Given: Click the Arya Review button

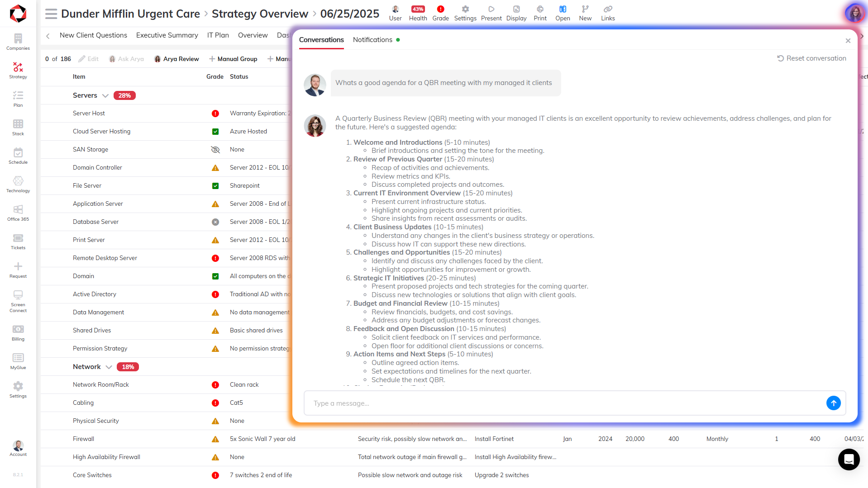Looking at the screenshot, I should (x=176, y=59).
